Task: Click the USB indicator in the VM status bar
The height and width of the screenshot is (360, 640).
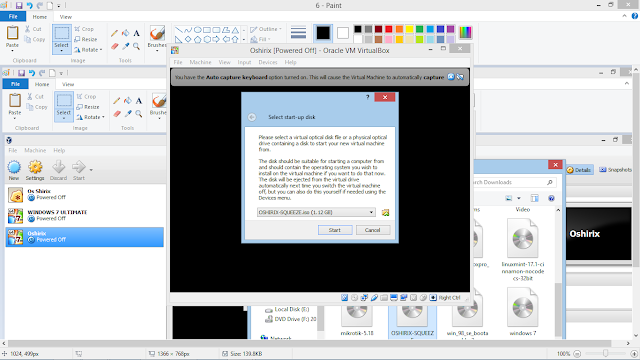Action: tap(374, 298)
